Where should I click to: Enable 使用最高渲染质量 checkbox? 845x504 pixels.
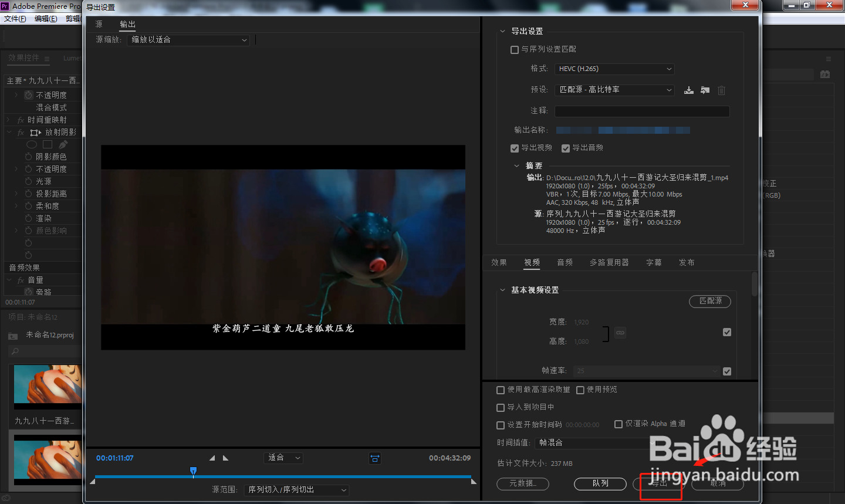(501, 390)
